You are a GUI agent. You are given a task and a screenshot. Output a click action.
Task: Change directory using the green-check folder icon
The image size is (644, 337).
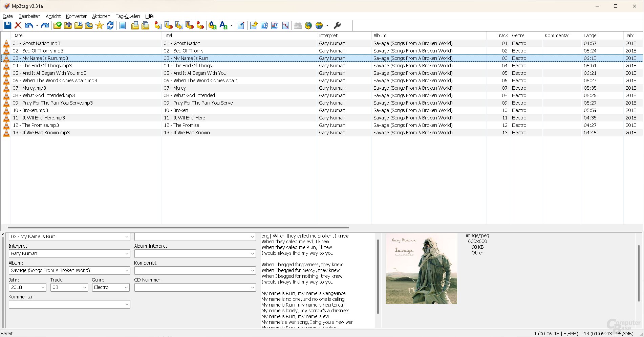click(x=58, y=25)
